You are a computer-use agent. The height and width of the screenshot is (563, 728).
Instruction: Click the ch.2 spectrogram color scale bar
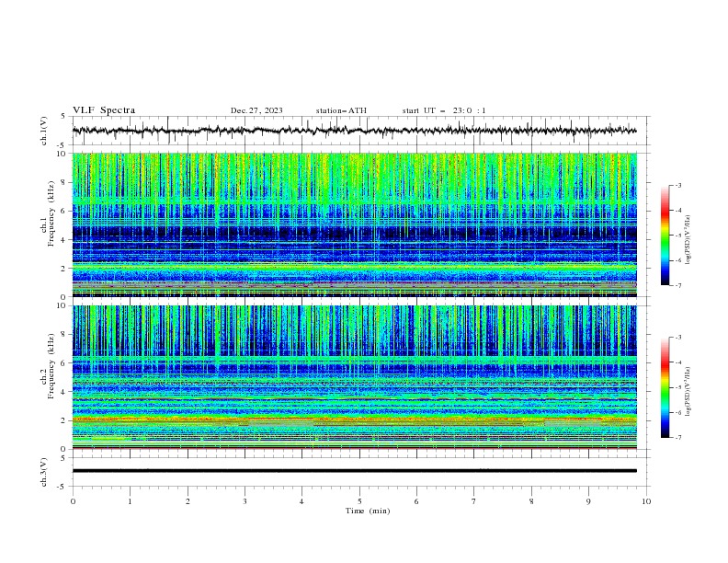click(665, 387)
